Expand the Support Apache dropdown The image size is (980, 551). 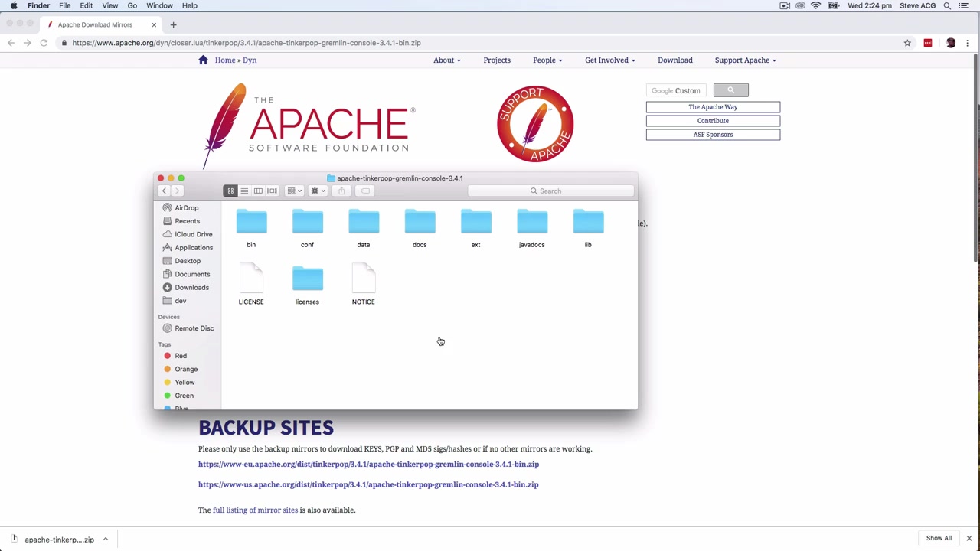point(745,60)
